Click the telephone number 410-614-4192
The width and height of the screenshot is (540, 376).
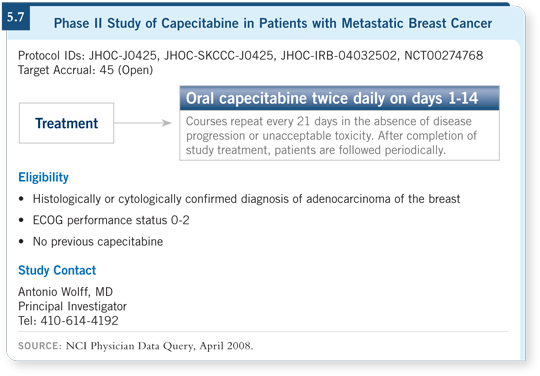click(x=80, y=321)
